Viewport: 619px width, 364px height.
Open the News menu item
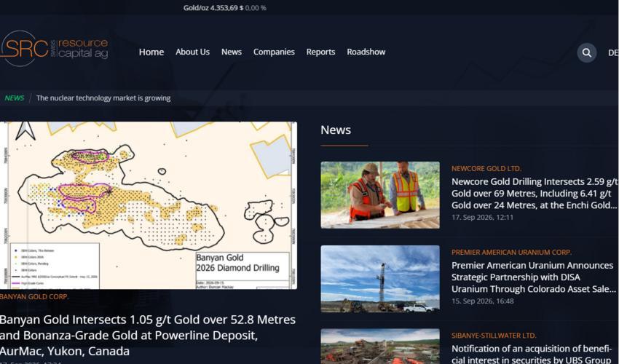point(232,52)
